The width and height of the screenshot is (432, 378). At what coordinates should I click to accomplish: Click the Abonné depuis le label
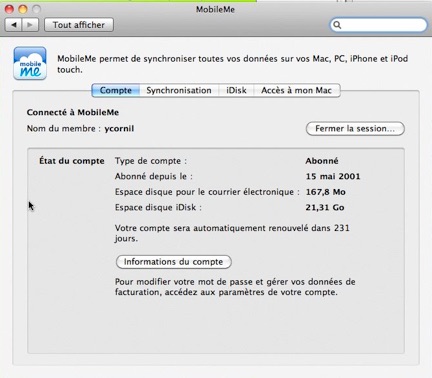click(154, 176)
